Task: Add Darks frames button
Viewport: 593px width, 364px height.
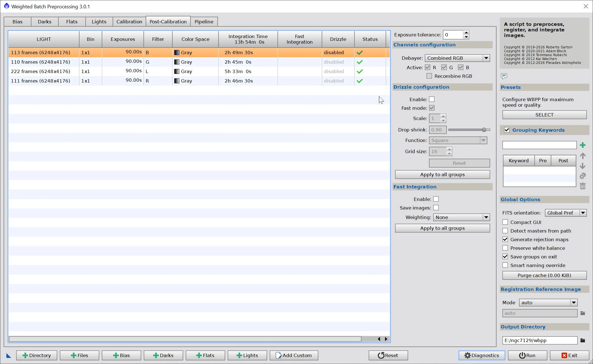Action: pyautogui.click(x=163, y=355)
